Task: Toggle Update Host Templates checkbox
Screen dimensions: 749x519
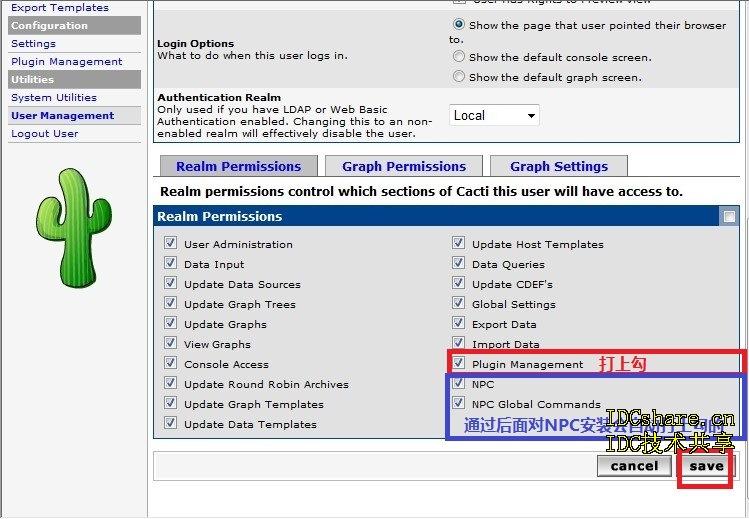Action: pyautogui.click(x=459, y=243)
